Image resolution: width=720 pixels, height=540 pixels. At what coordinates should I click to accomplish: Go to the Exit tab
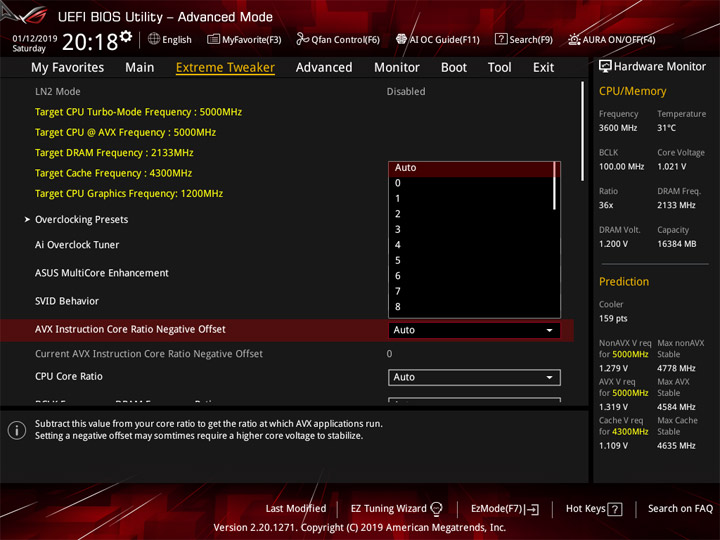tap(543, 68)
